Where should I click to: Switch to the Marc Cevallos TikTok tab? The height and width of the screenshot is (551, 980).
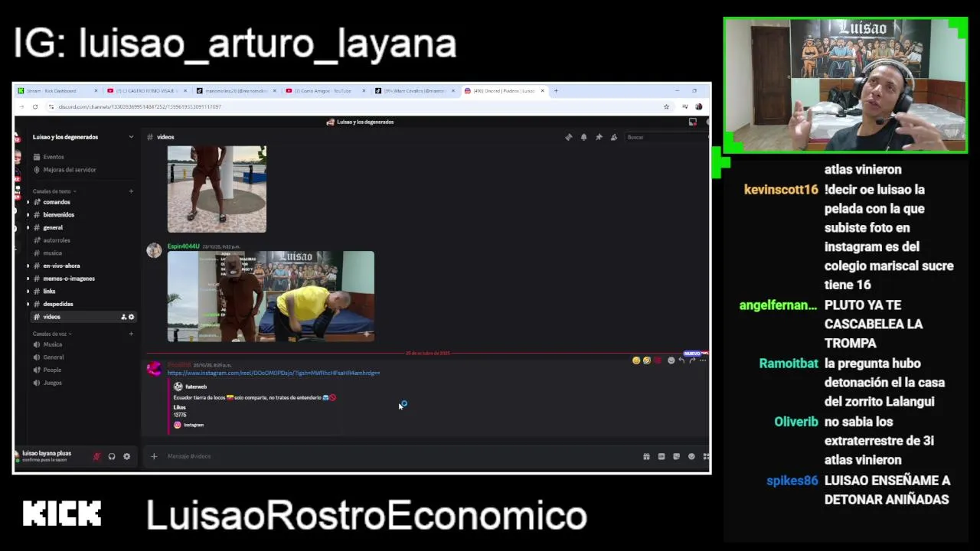(x=413, y=90)
